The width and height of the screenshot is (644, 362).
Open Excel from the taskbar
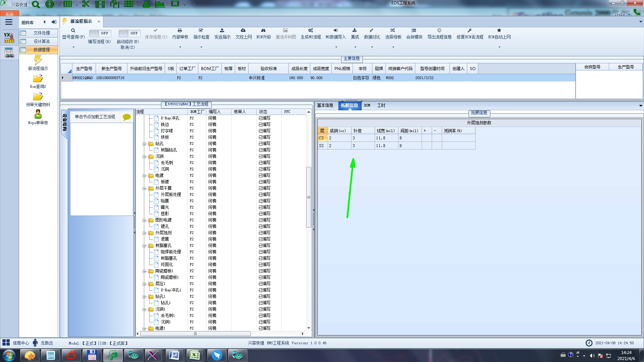click(x=195, y=355)
